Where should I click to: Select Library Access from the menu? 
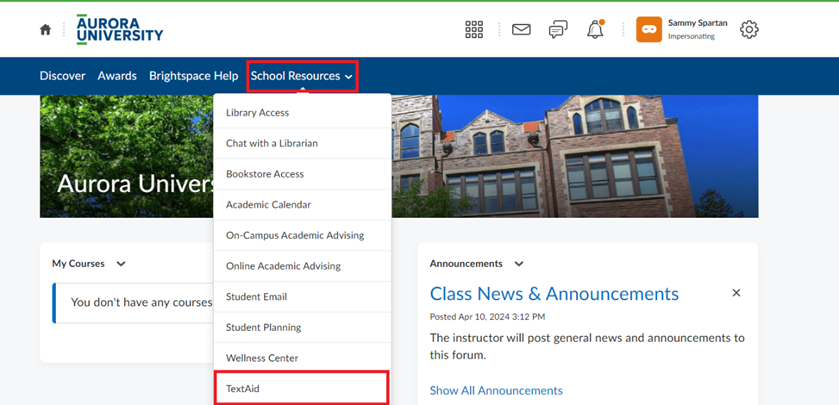(x=302, y=112)
